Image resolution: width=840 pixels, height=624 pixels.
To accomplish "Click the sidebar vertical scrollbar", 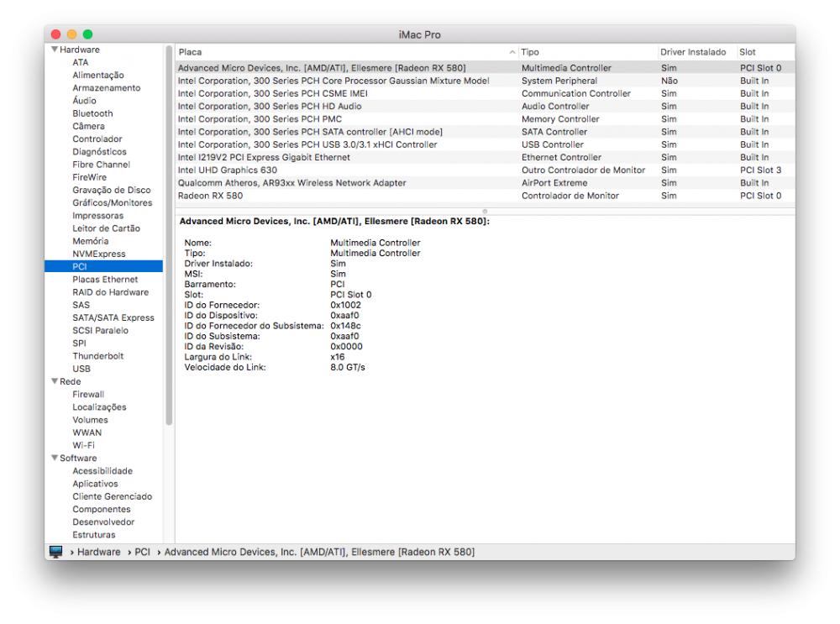I will (170, 236).
